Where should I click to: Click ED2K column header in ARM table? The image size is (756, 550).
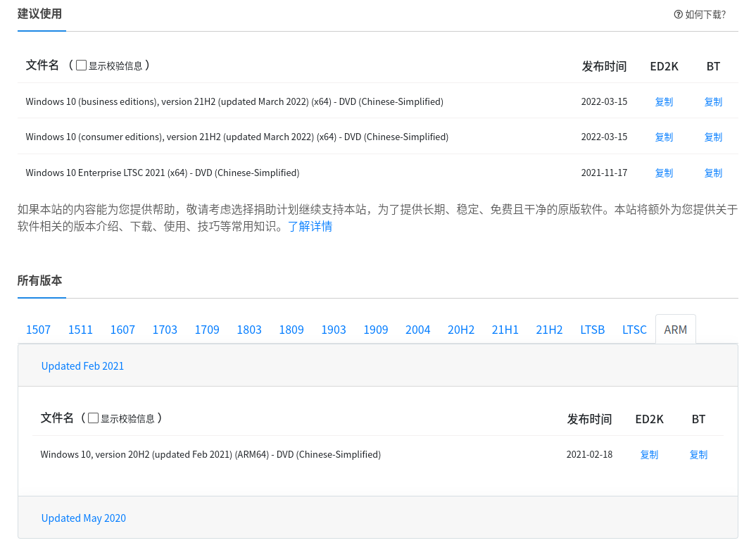[x=649, y=419]
